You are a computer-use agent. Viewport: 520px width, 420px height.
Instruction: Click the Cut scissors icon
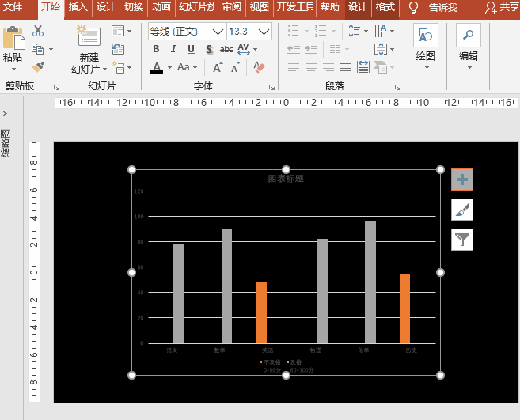click(x=38, y=31)
